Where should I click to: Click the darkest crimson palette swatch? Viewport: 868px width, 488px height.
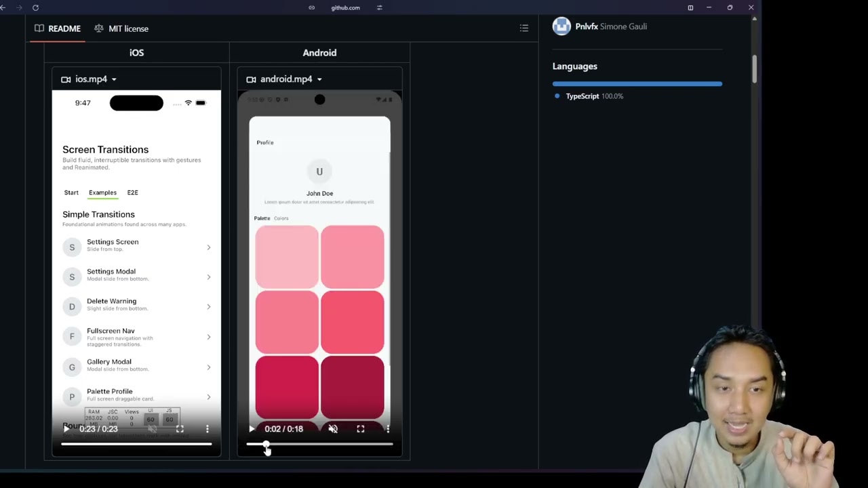click(353, 388)
